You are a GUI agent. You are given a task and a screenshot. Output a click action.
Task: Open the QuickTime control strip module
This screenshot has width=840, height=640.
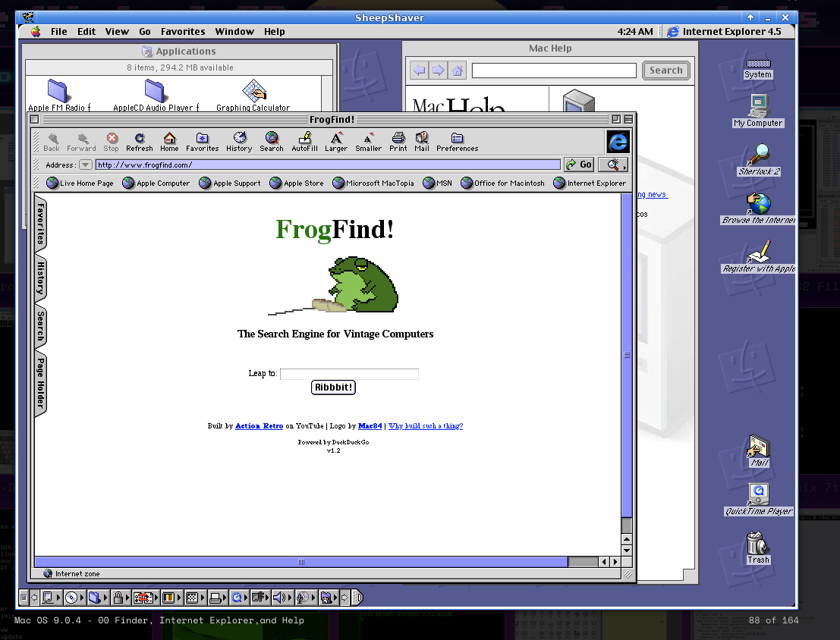pyautogui.click(x=238, y=597)
